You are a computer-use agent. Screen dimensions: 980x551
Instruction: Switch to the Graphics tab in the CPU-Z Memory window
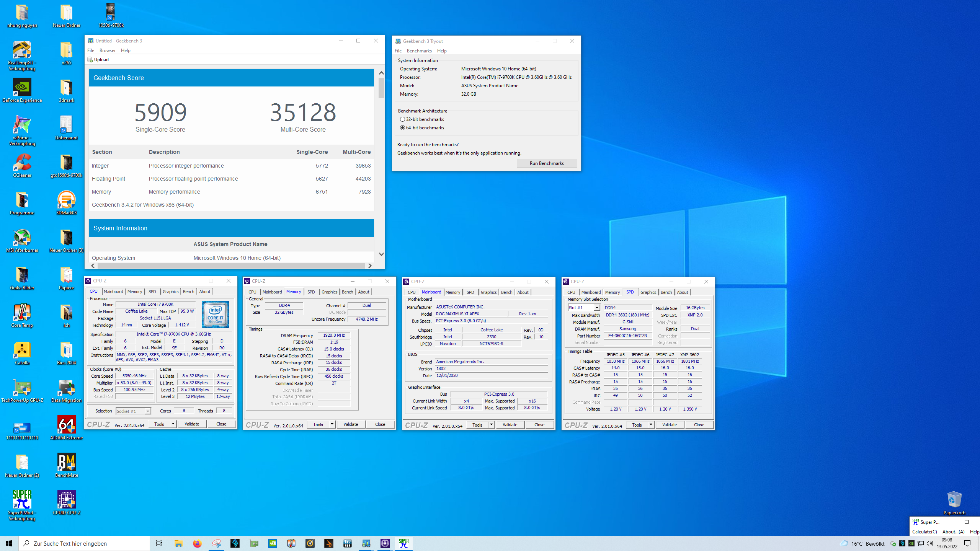point(329,292)
